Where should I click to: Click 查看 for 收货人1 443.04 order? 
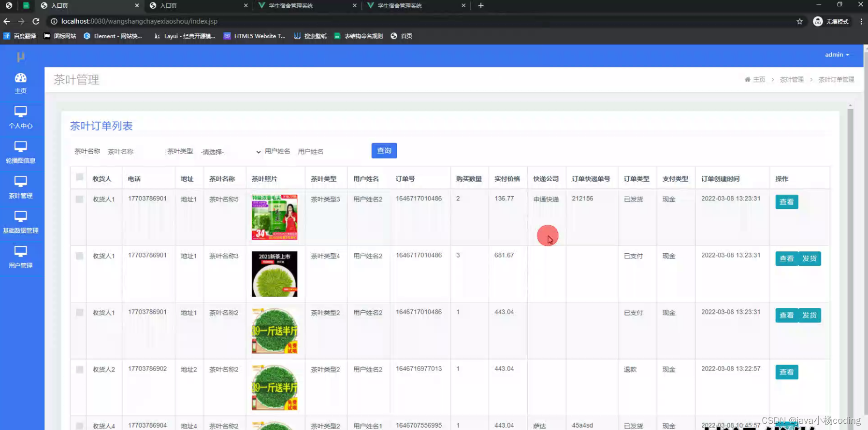point(786,315)
